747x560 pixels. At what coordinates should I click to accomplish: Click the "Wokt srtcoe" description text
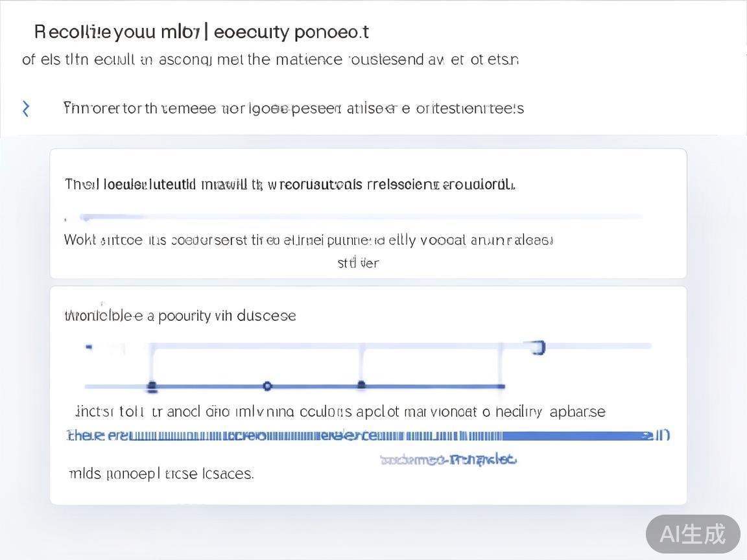(x=308, y=240)
